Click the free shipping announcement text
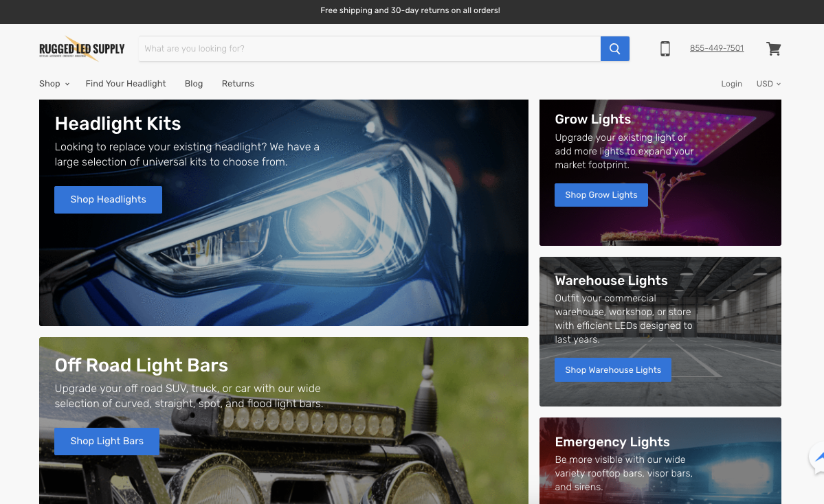The width and height of the screenshot is (824, 504). coord(410,10)
